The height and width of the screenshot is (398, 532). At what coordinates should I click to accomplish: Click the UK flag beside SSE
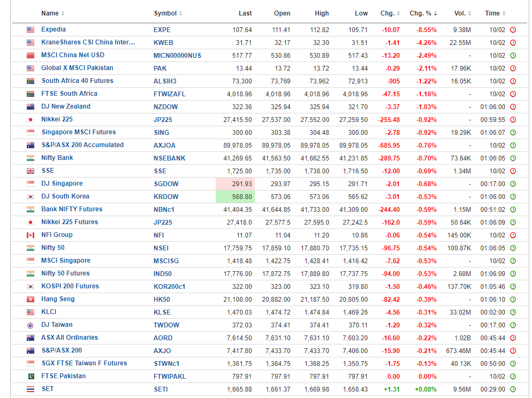(x=31, y=171)
